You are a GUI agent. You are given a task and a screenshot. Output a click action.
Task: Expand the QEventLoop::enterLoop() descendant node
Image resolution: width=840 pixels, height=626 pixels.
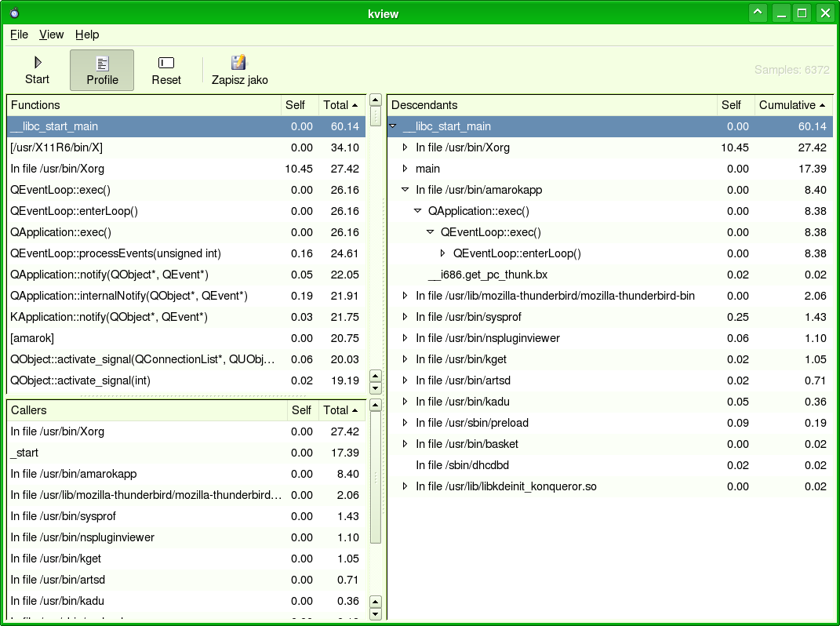[442, 253]
